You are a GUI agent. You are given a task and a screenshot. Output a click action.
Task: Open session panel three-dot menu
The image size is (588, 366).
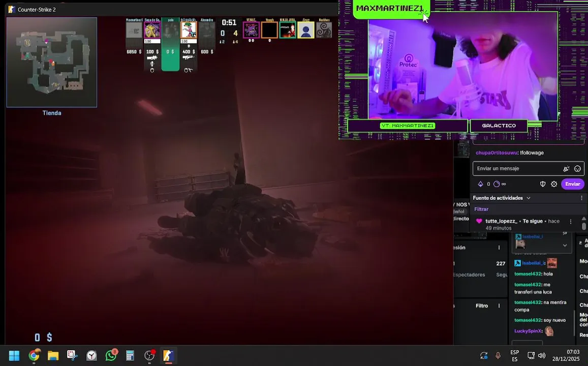tap(499, 248)
